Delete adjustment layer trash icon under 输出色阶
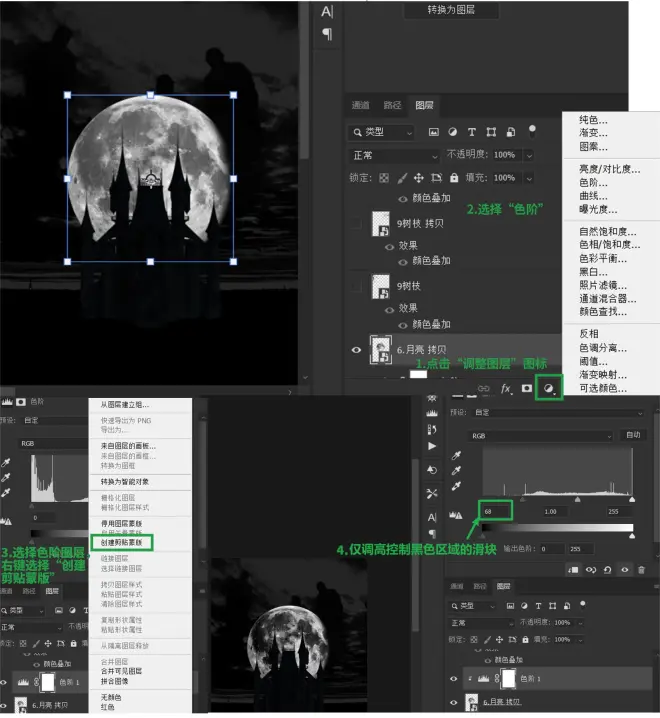The image size is (660, 718). coord(641,570)
